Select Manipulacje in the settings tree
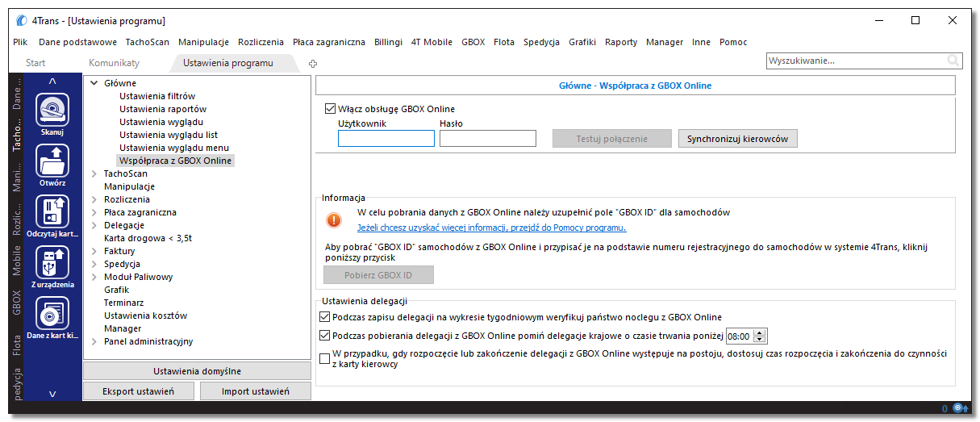 tap(129, 186)
